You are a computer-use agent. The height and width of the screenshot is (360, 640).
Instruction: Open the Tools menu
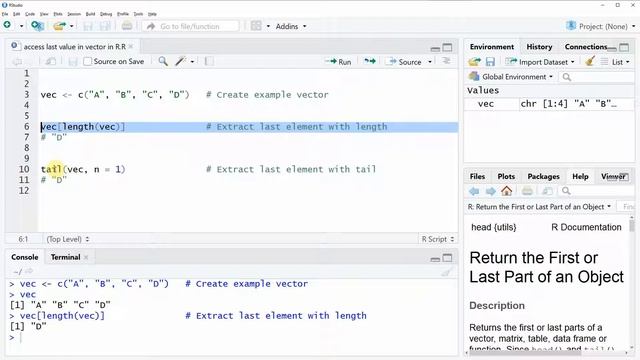coord(138,14)
